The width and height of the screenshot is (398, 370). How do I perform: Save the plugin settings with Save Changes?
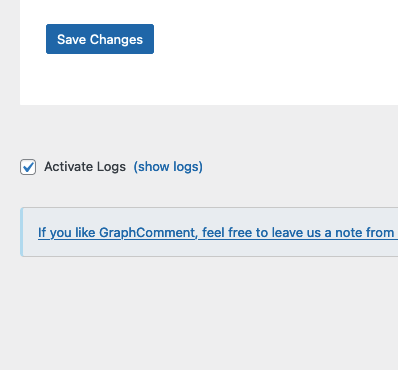(x=100, y=39)
